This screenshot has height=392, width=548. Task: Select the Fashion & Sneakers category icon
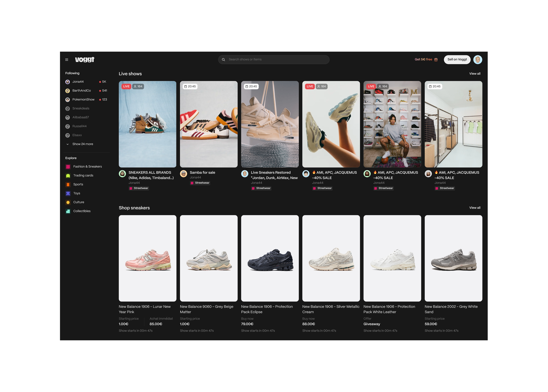click(68, 167)
